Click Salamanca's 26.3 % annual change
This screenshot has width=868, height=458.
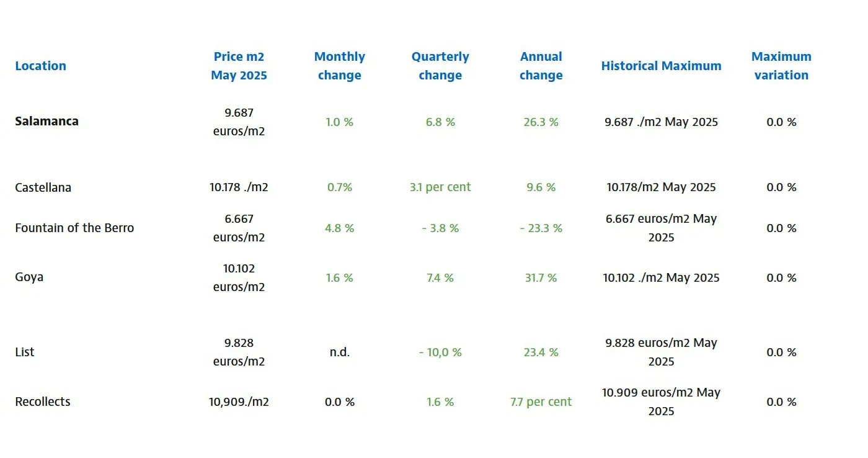(x=541, y=122)
